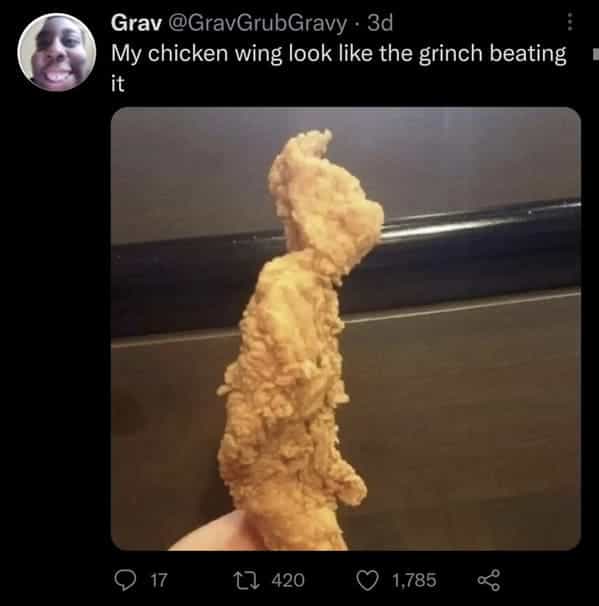599x606 pixels.
Task: Open the three-dot more options menu
Action: [x=570, y=22]
